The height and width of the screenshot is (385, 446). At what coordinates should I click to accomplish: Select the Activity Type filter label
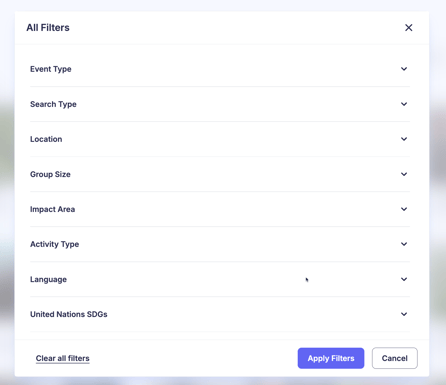tap(55, 244)
